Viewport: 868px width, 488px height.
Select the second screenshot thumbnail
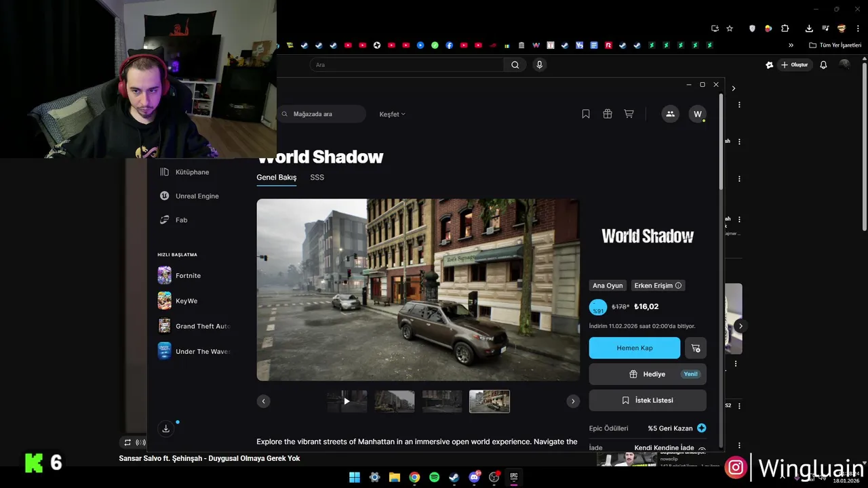click(394, 401)
